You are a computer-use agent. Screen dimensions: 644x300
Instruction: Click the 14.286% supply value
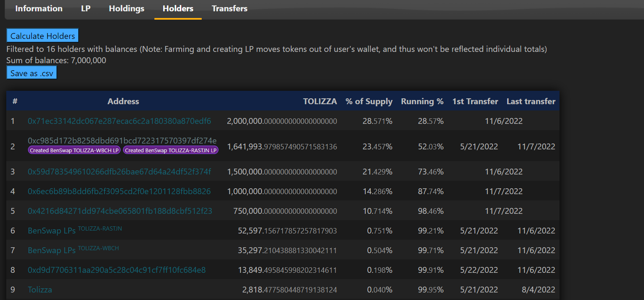[x=377, y=191]
